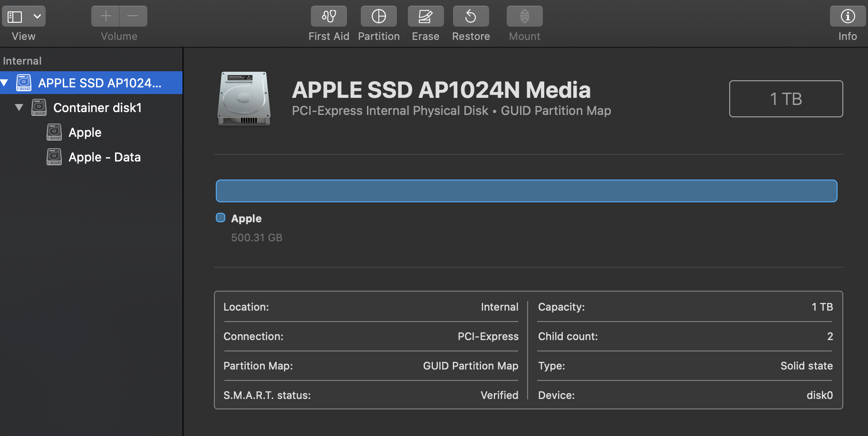
Task: Click the Restore toolbar icon
Action: point(471,17)
